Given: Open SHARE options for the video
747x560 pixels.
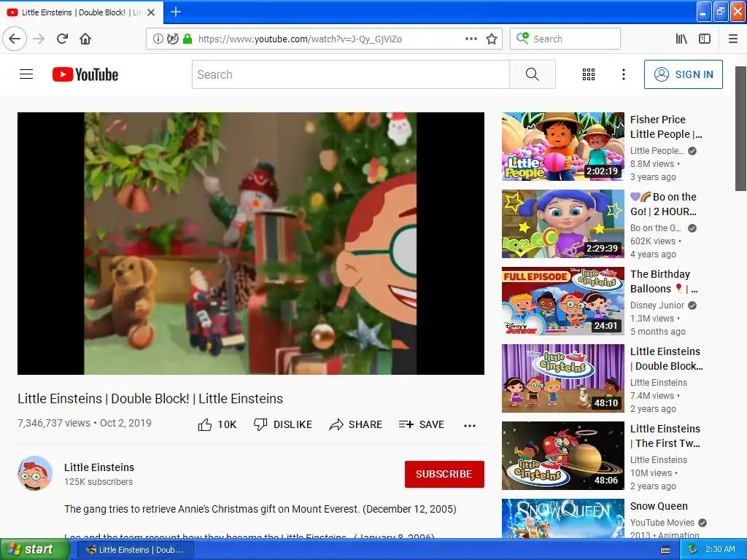Looking at the screenshot, I should click(x=356, y=424).
